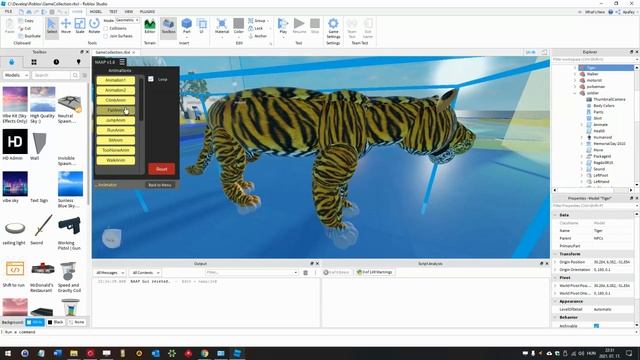Open the Mode Geometric dropdown
Image resolution: width=640 pixels, height=360 pixels.
[127, 20]
